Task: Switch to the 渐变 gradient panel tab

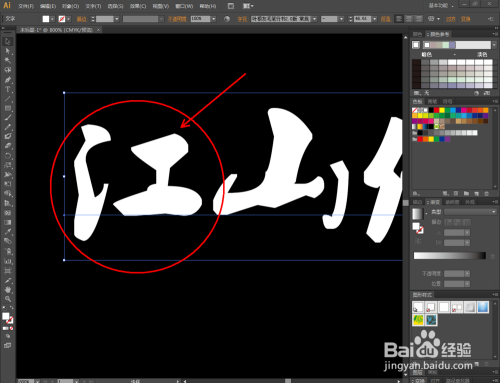Action: click(x=433, y=202)
